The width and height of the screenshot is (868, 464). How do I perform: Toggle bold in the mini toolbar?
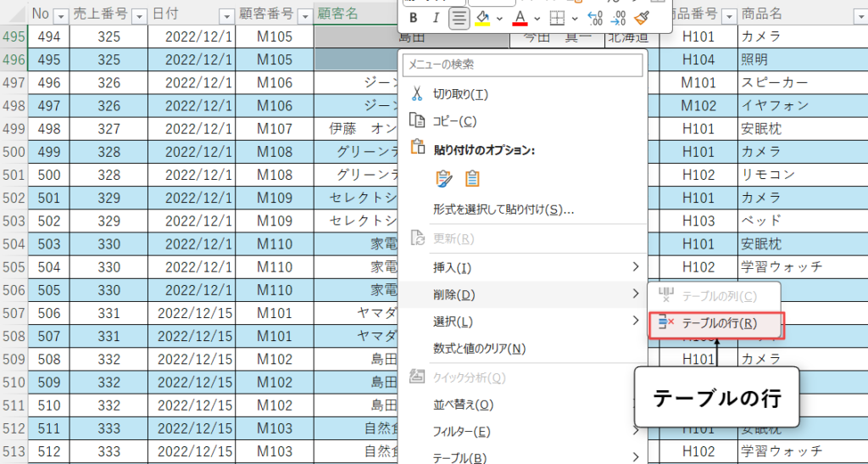413,18
